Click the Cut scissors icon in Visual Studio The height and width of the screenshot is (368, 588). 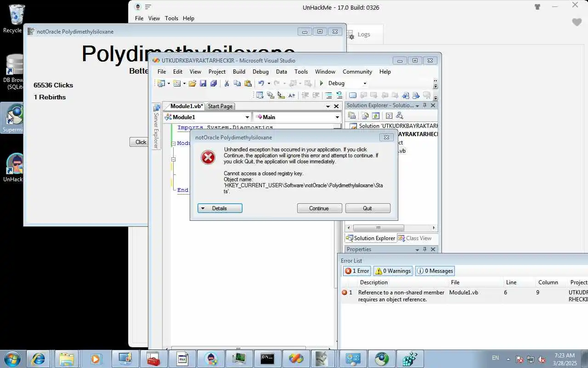coord(226,83)
